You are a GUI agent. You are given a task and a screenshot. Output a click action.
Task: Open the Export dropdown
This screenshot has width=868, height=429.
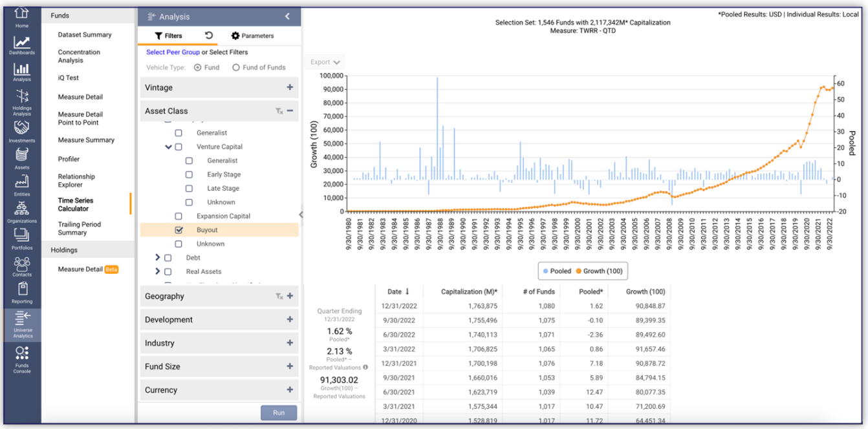[325, 62]
